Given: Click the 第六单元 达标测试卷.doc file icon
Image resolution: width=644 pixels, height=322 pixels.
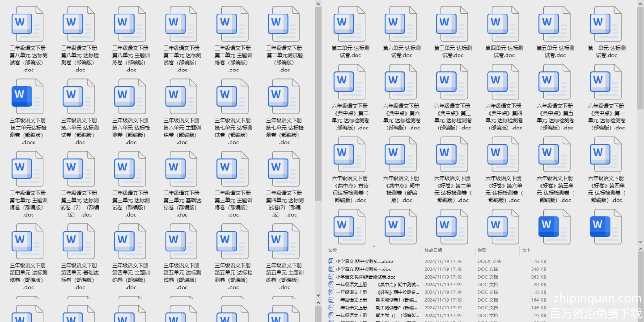Looking at the screenshot, I should tap(401, 24).
